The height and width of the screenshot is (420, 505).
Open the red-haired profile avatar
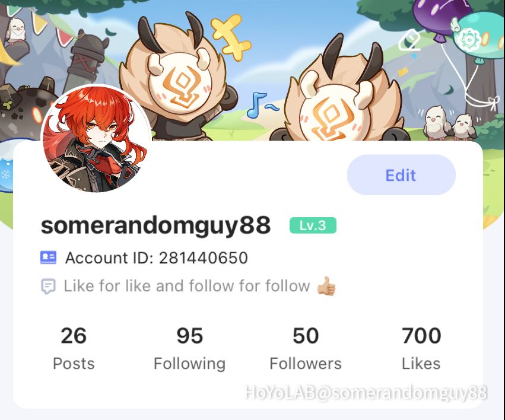(96, 139)
